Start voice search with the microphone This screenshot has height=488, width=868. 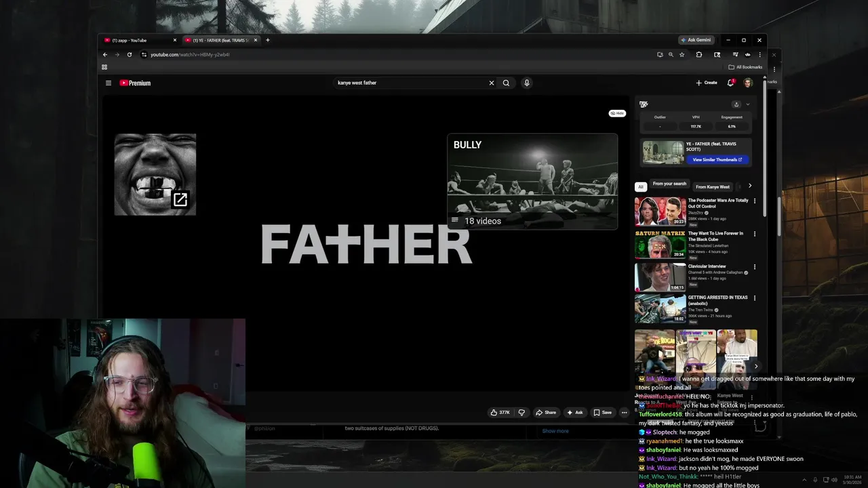click(x=526, y=83)
